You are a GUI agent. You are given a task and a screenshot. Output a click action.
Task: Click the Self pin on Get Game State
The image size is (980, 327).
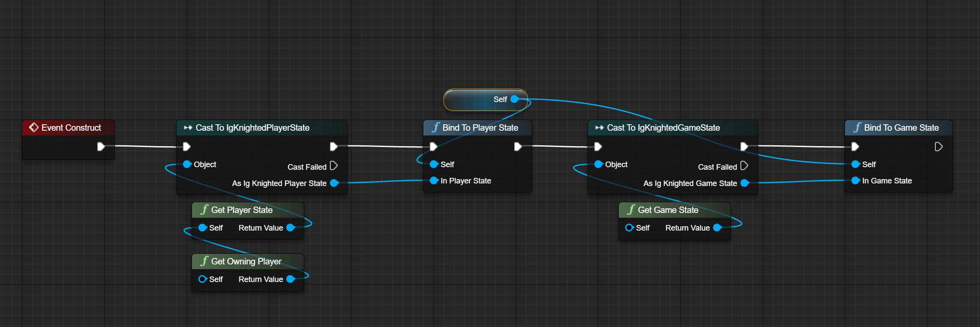tap(629, 228)
